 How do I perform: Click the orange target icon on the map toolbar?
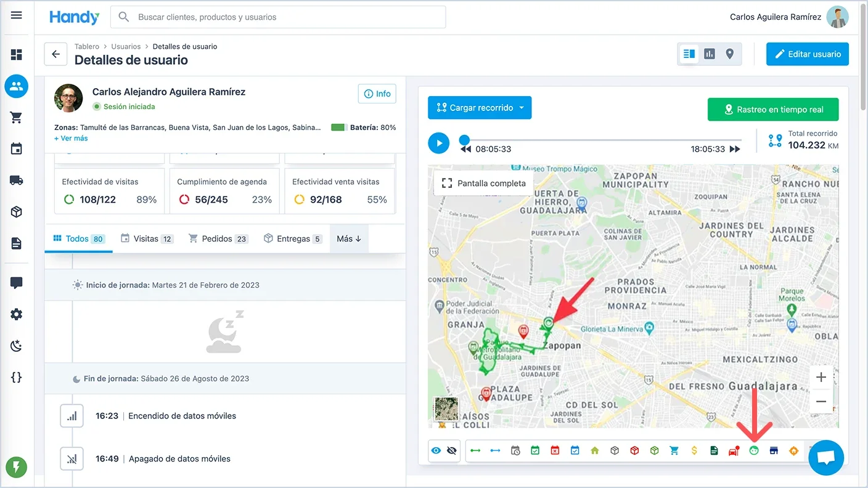pyautogui.click(x=793, y=450)
